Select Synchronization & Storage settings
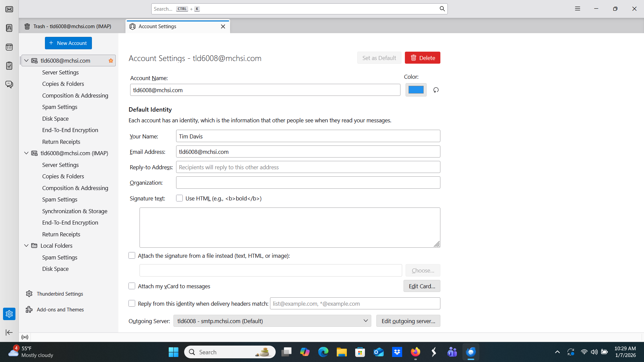The height and width of the screenshot is (362, 644). pyautogui.click(x=74, y=211)
